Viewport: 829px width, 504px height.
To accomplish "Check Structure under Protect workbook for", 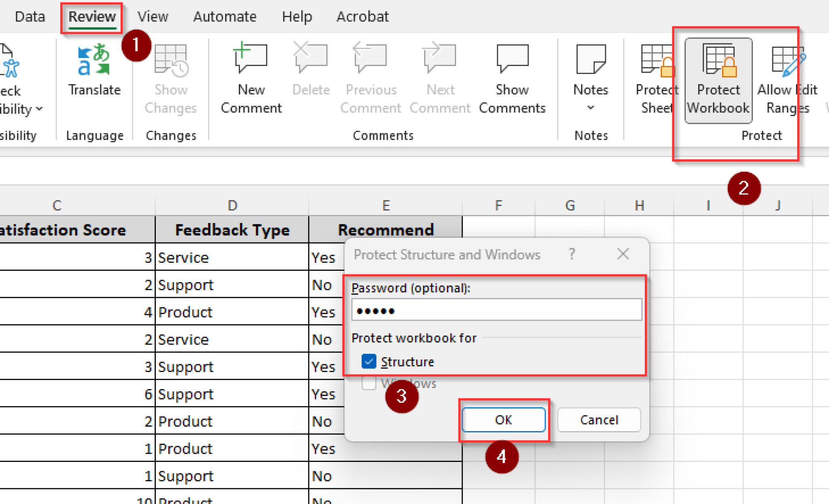I will pyautogui.click(x=369, y=362).
